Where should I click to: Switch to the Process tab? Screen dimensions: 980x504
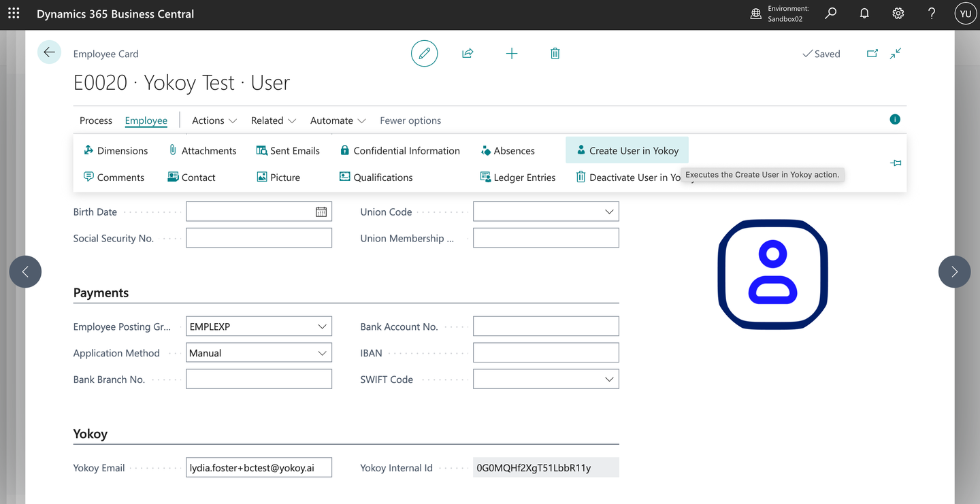[96, 120]
